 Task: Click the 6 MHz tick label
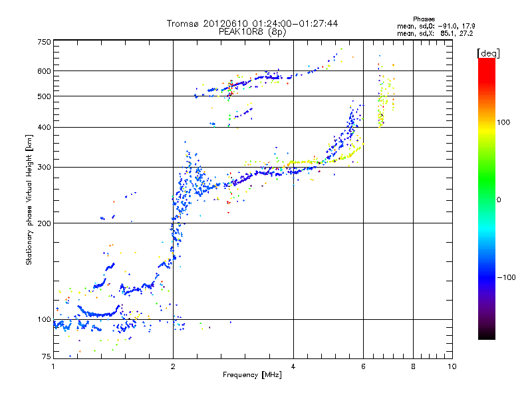(363, 366)
